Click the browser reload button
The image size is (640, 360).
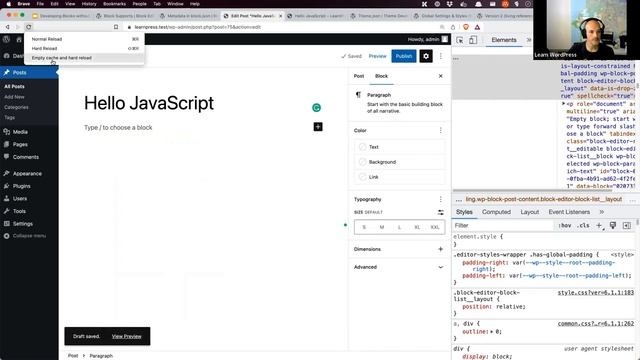(29, 27)
